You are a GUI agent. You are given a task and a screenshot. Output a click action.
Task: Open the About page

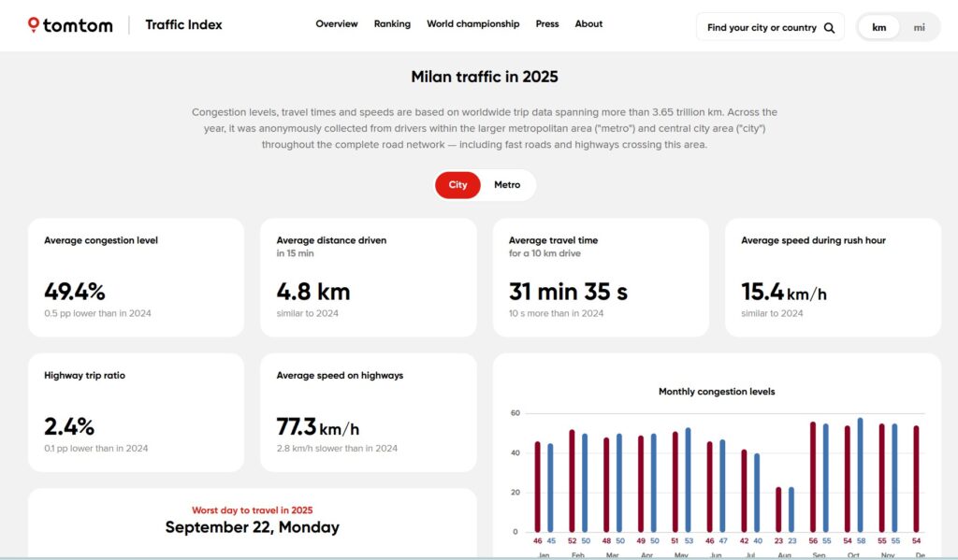(x=588, y=23)
